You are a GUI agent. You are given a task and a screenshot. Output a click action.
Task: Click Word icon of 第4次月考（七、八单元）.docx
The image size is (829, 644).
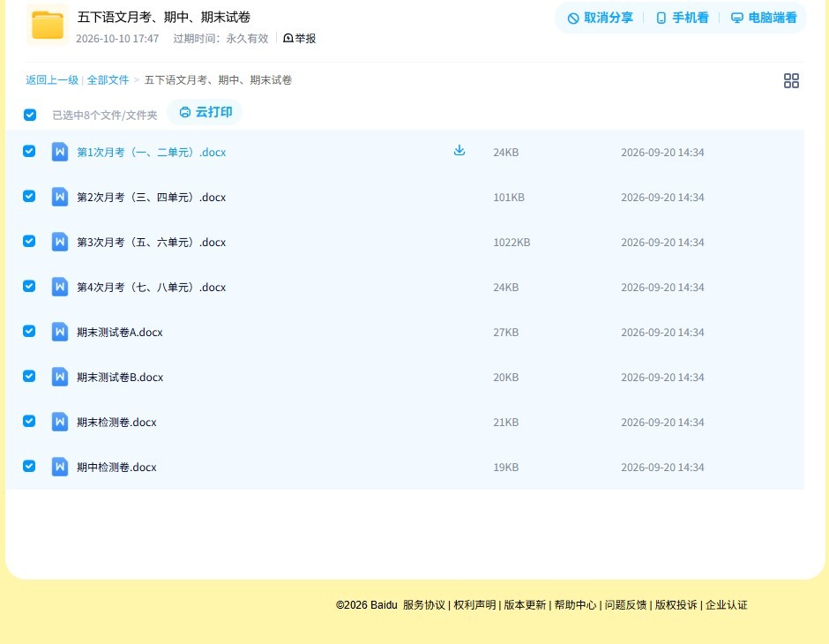point(60,287)
